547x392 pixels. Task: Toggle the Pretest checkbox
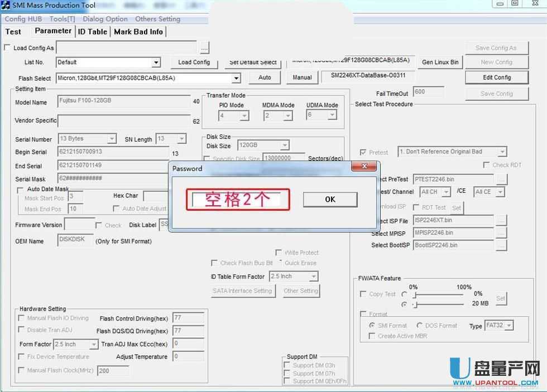[363, 152]
